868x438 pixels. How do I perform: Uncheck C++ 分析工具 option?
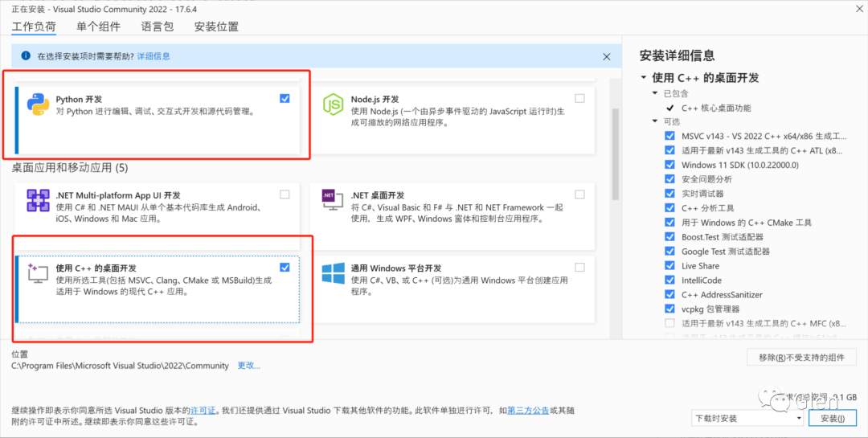669,207
